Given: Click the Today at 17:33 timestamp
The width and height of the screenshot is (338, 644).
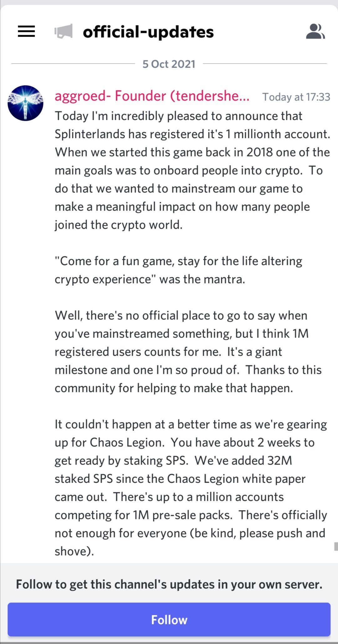Looking at the screenshot, I should point(296,97).
